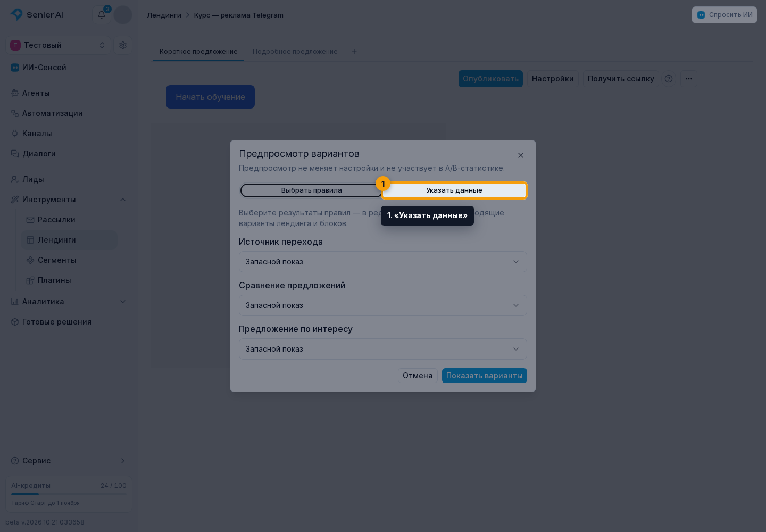Open Плагины in the sidebar
Image resolution: width=766 pixels, height=532 pixels.
(x=69, y=280)
